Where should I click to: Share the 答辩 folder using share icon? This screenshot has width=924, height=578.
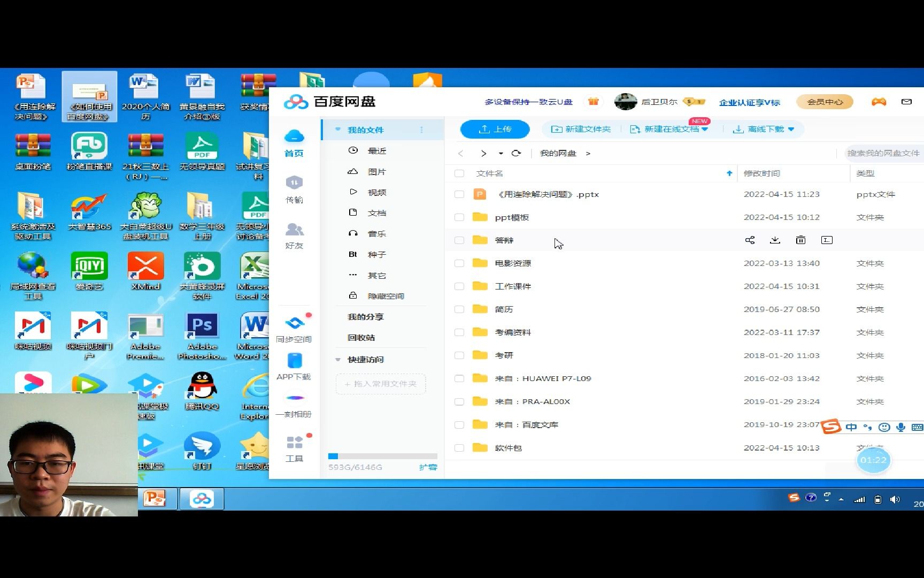(x=750, y=240)
